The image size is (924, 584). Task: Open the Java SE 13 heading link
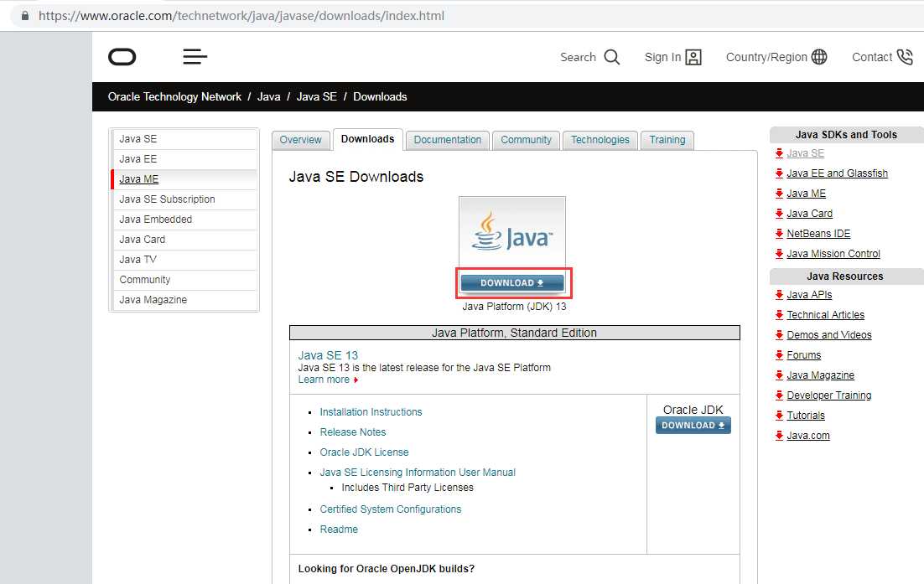point(328,355)
